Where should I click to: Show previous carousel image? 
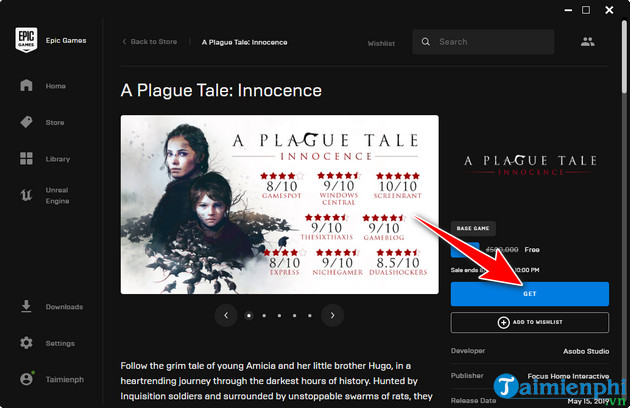pos(226,316)
